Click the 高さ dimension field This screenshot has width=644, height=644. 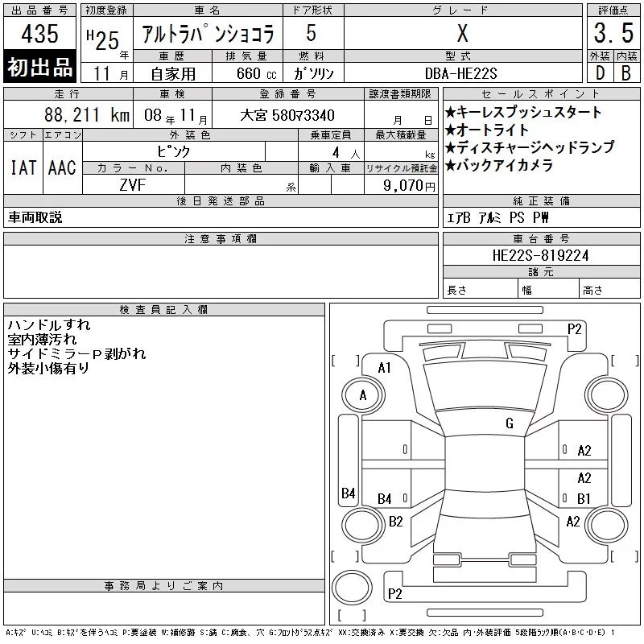point(609,290)
